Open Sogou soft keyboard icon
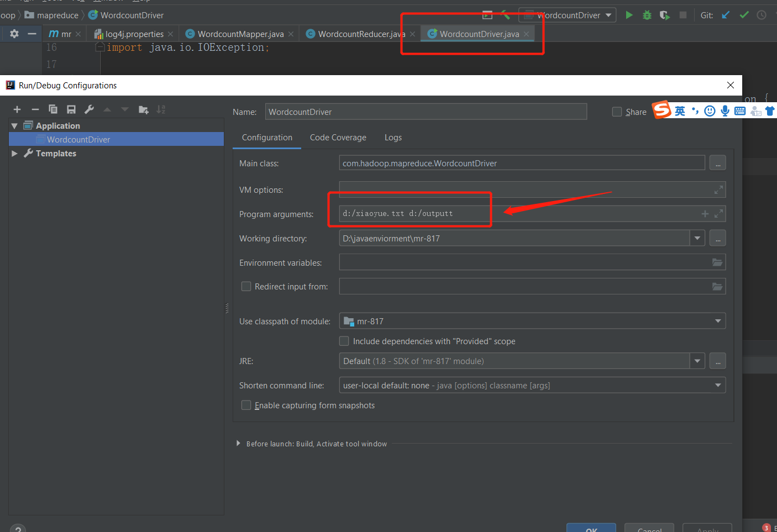Viewport: 777px width, 532px height. [740, 111]
